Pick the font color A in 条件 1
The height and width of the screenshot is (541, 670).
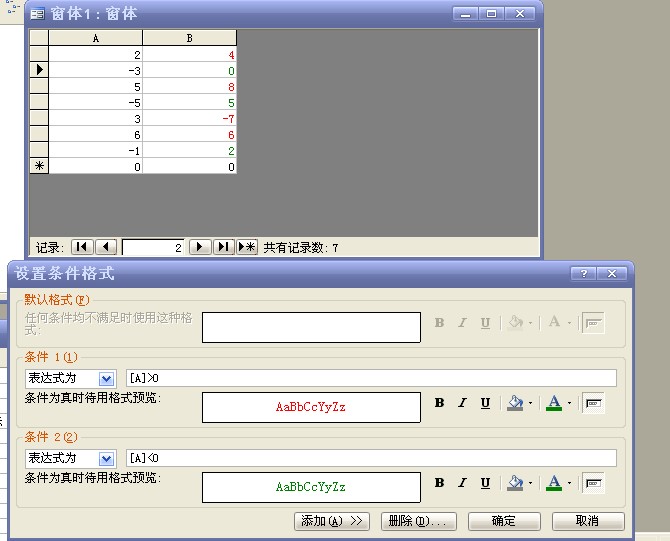(554, 403)
